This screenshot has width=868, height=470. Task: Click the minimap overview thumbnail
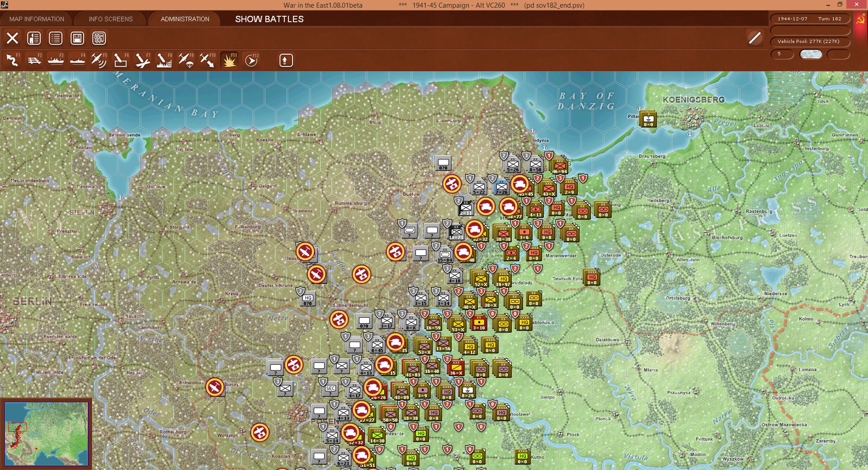tap(46, 434)
